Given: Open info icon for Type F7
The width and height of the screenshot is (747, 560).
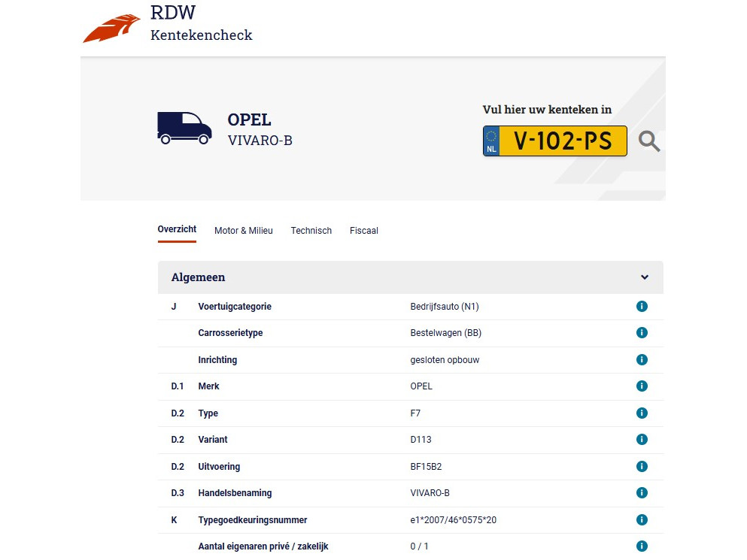Looking at the screenshot, I should tap(642, 413).
